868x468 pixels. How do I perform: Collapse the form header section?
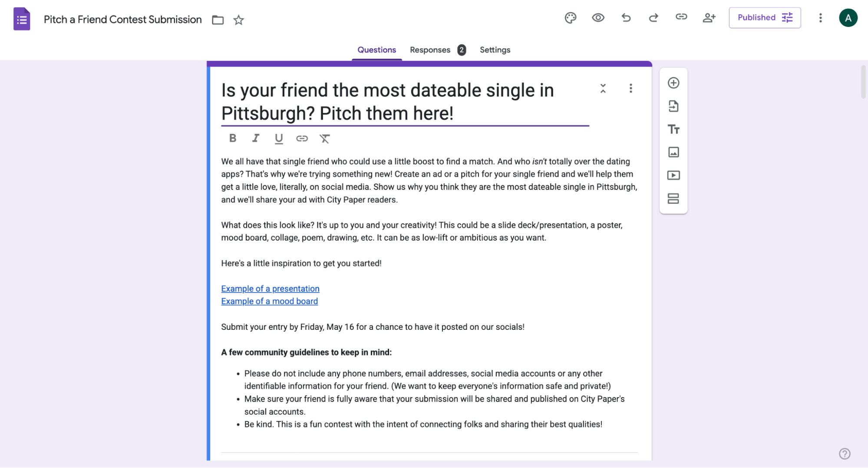603,89
